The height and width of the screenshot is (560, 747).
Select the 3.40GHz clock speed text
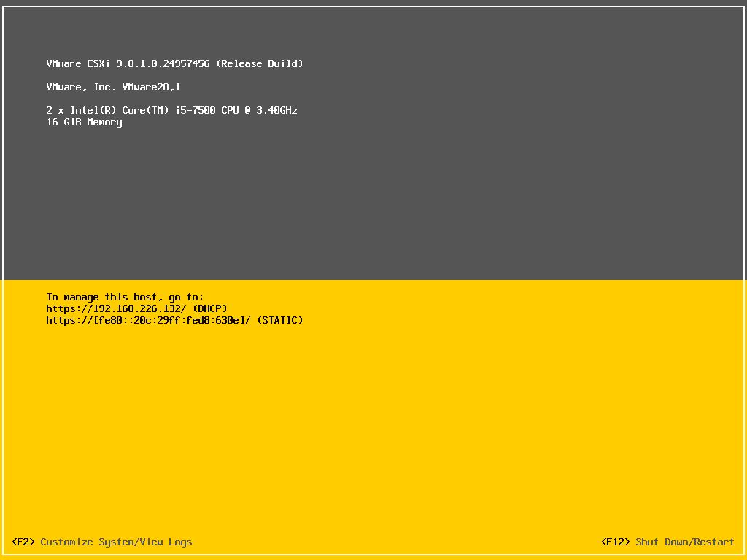click(x=276, y=110)
